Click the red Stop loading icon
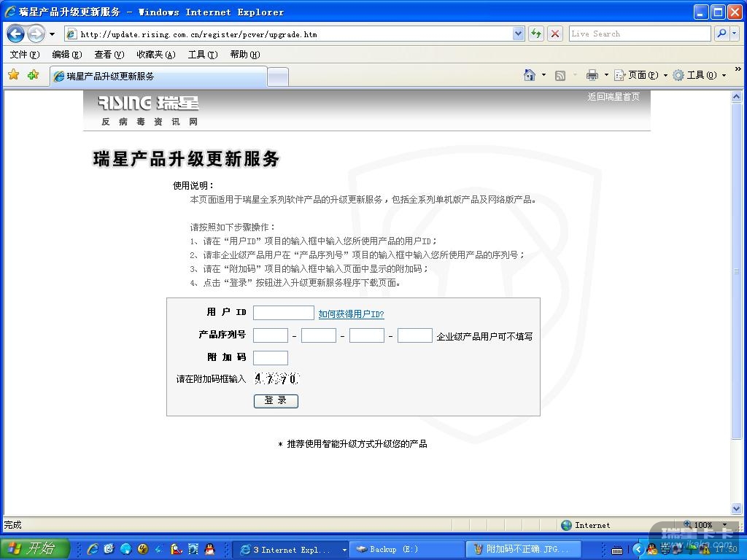 [x=555, y=34]
